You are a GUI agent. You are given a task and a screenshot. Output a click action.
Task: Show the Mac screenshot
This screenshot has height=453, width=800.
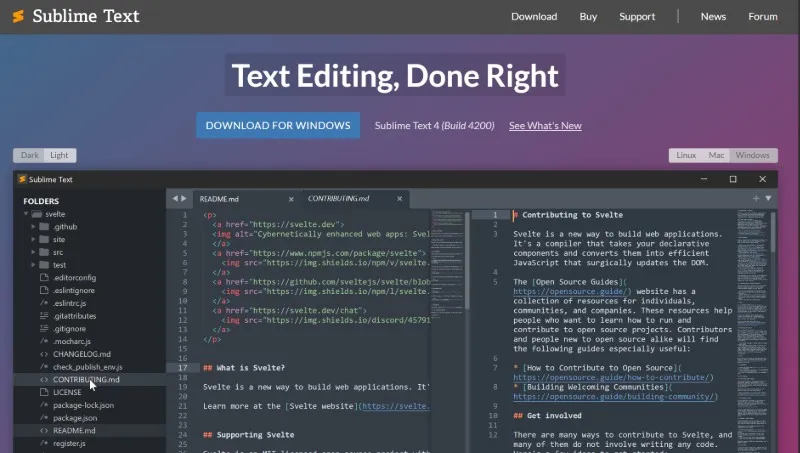pos(716,155)
